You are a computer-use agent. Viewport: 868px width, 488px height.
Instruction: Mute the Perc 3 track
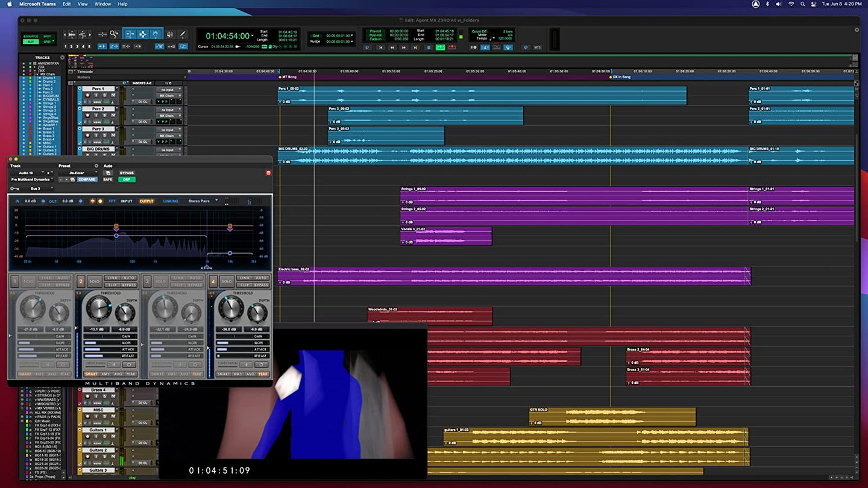click(112, 135)
